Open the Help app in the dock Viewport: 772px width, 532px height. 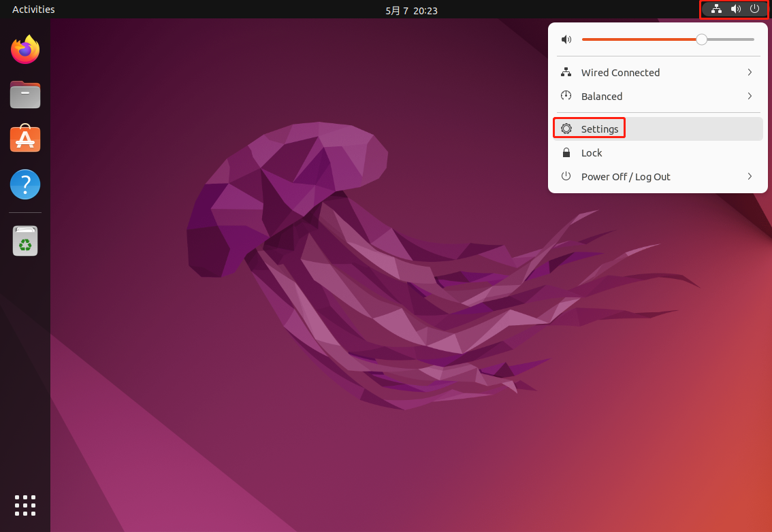pyautogui.click(x=25, y=184)
